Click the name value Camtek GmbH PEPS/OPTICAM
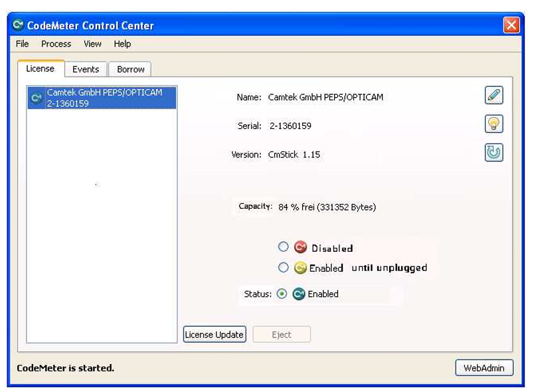Screen dimensions: 534x392 [325, 98]
